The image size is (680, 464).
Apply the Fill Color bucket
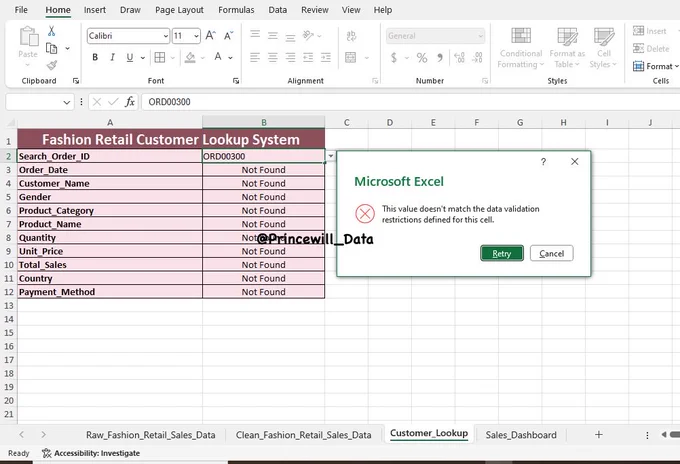pyautogui.click(x=190, y=57)
